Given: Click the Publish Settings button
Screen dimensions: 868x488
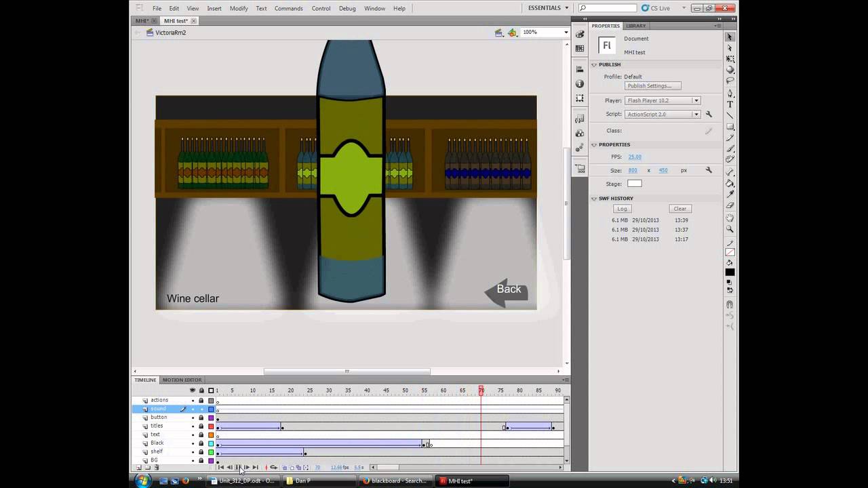Looking at the screenshot, I should (652, 86).
